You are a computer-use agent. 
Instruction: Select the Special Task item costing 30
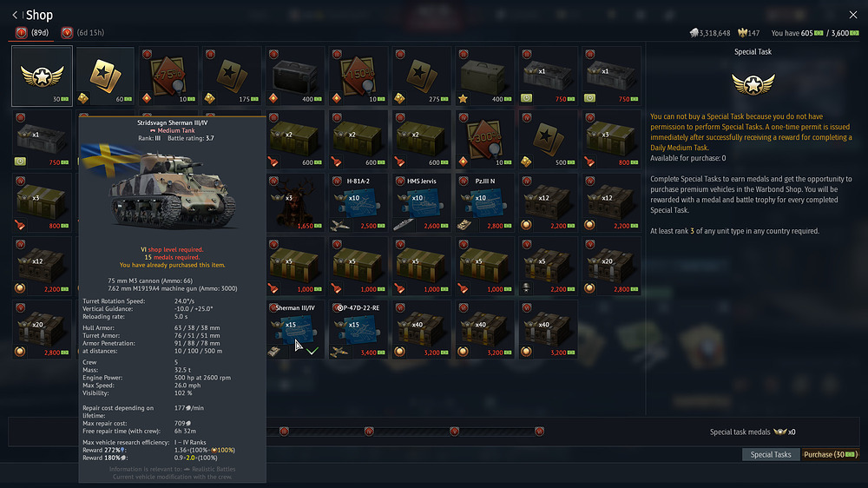pos(43,76)
